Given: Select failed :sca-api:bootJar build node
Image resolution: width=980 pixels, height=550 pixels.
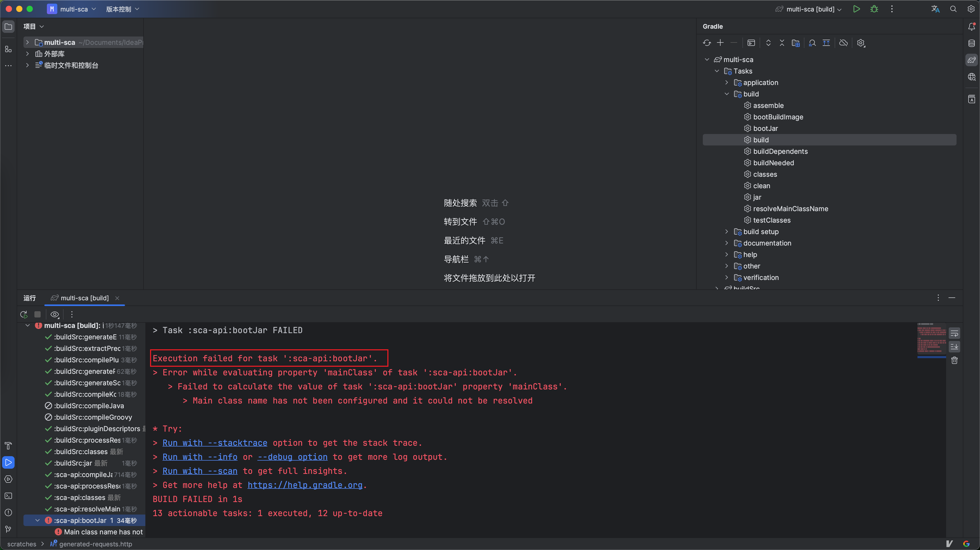Looking at the screenshot, I should point(84,520).
